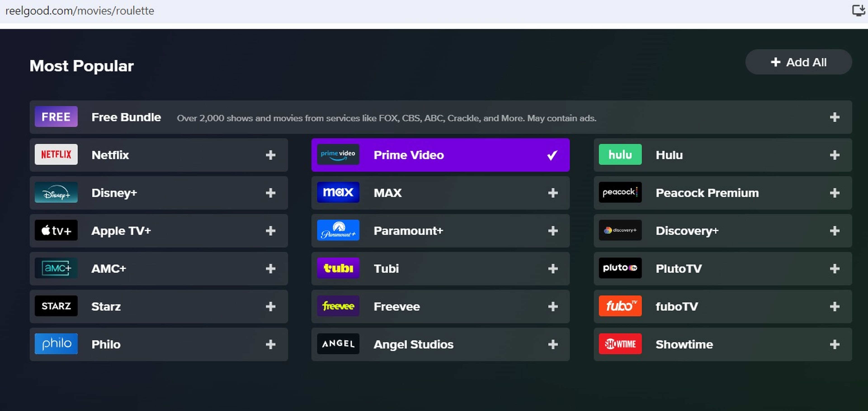Add Starz with its plus sign
868x411 pixels.
271,307
